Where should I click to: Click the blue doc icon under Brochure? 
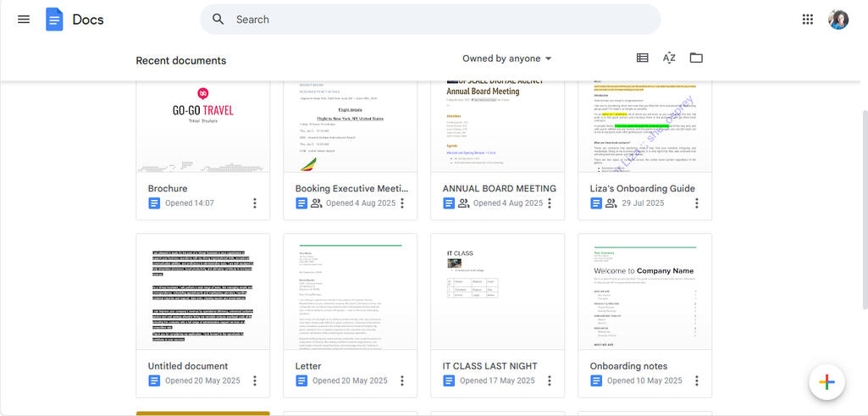(x=154, y=203)
